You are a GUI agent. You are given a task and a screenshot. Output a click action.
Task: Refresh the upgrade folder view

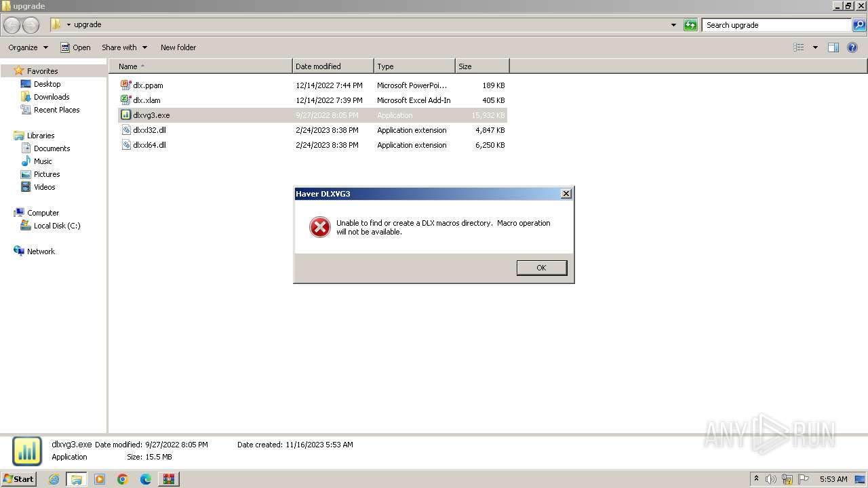click(690, 25)
